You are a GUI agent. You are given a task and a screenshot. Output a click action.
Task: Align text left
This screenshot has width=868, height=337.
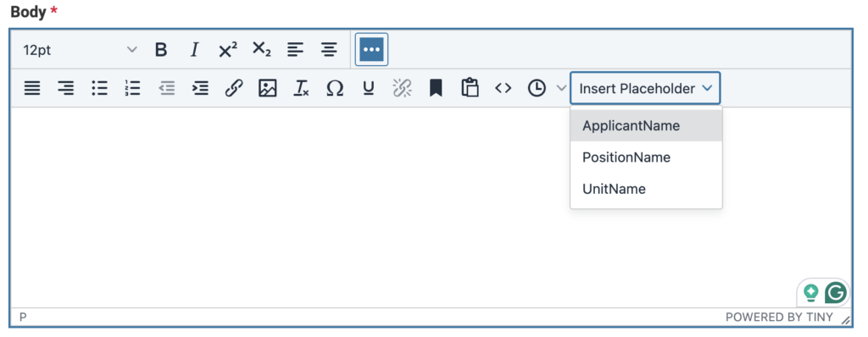pos(296,50)
